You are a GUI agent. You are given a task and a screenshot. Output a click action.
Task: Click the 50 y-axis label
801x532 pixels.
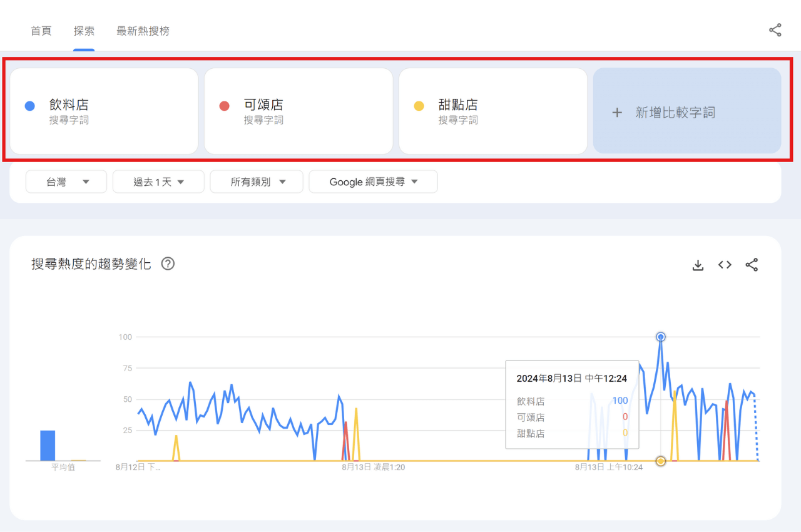pyautogui.click(x=127, y=399)
